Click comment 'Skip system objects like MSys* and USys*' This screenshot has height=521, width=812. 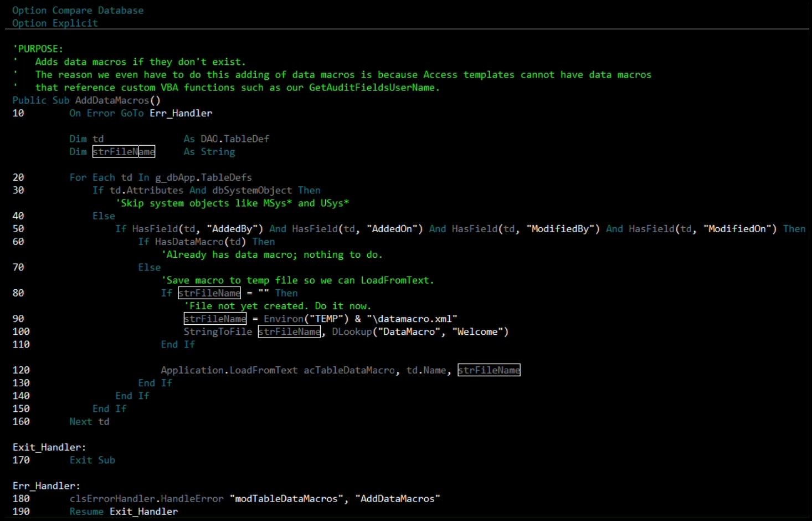tap(233, 203)
